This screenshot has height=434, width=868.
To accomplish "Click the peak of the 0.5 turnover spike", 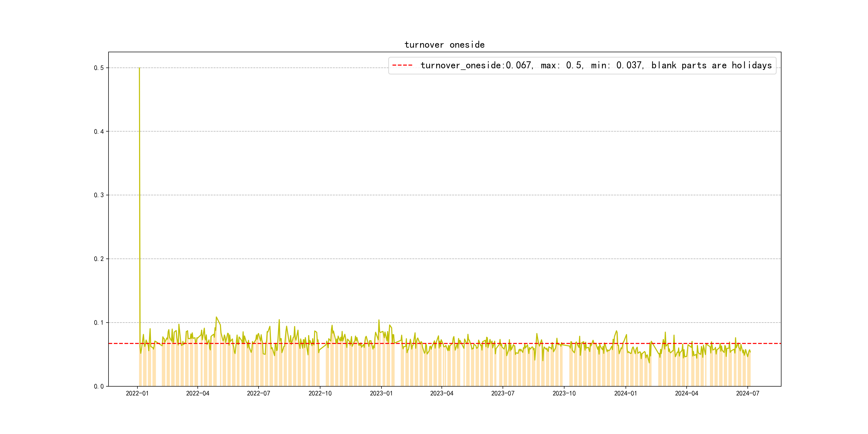I will (140, 68).
